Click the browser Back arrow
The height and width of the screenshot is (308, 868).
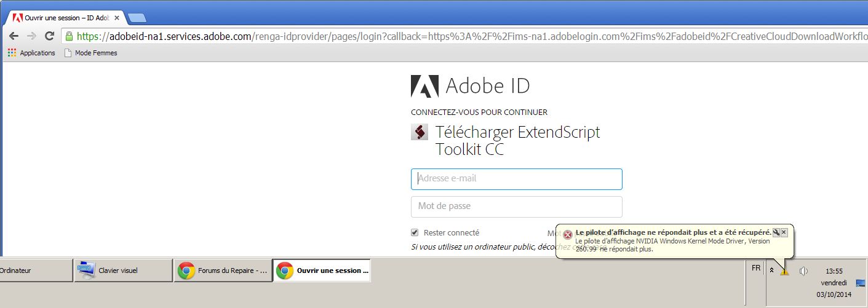coord(14,36)
